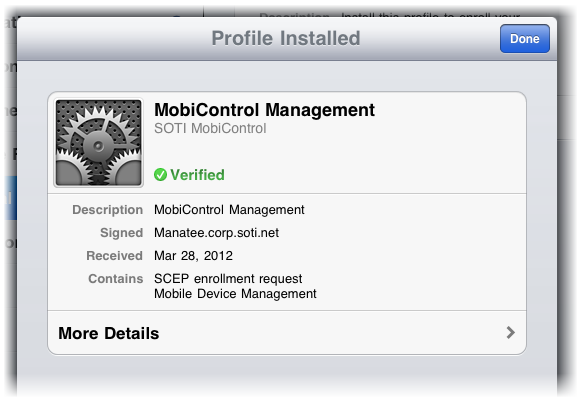Click the Profile Installed title

(286, 38)
